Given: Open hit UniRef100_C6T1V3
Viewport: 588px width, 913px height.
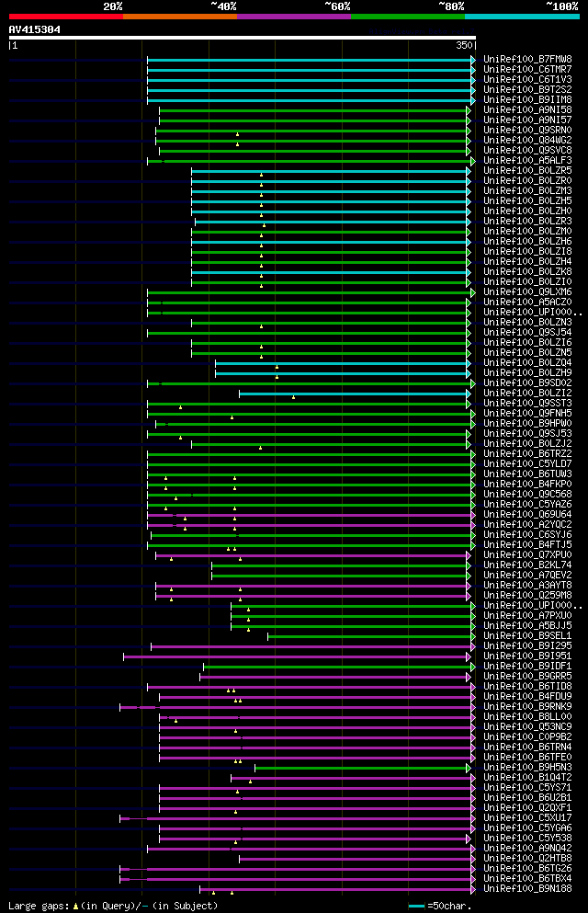Looking at the screenshot, I should point(527,80).
